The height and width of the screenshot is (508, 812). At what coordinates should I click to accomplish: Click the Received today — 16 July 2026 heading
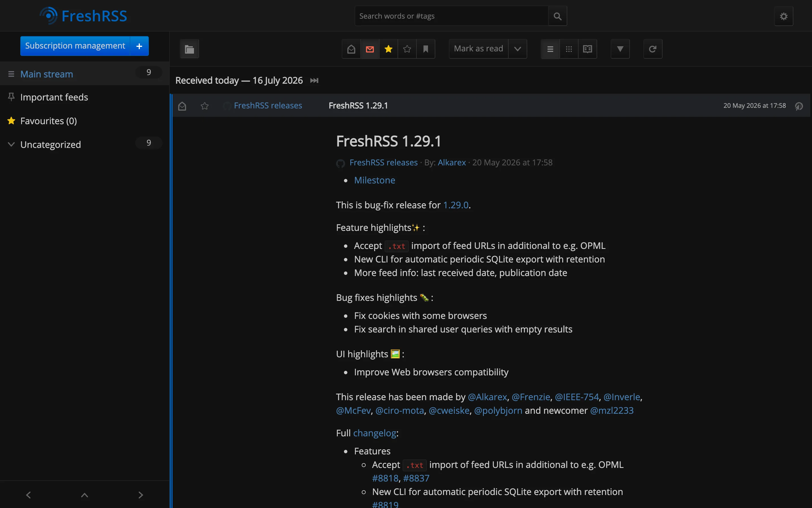tap(239, 81)
